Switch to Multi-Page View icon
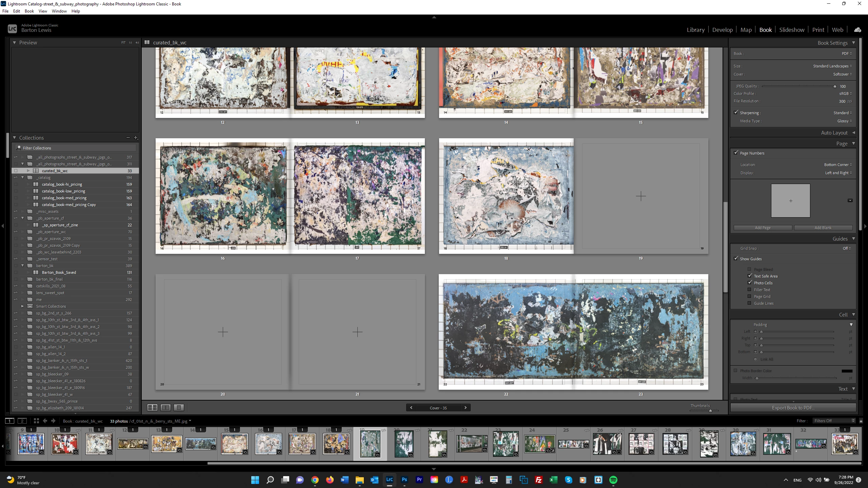Viewport: 868px width, 488px height. point(152,407)
